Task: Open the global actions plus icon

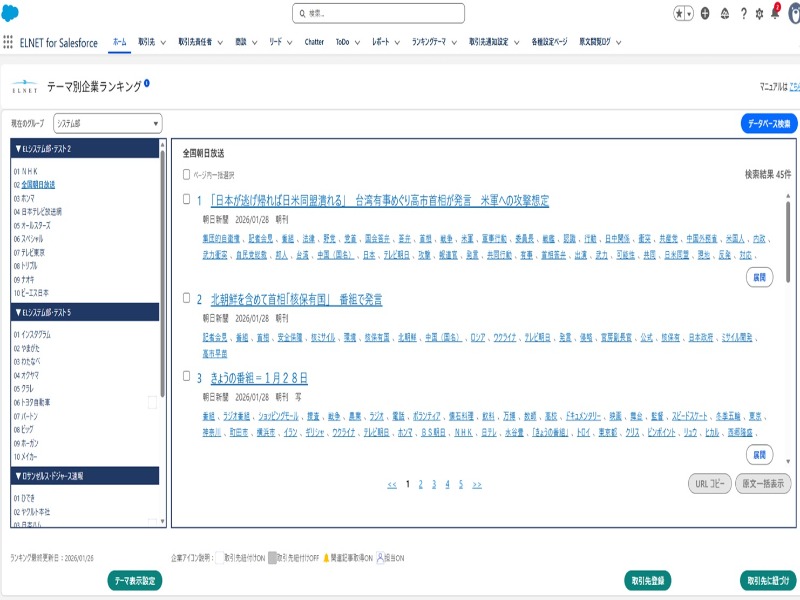Action: click(x=705, y=14)
